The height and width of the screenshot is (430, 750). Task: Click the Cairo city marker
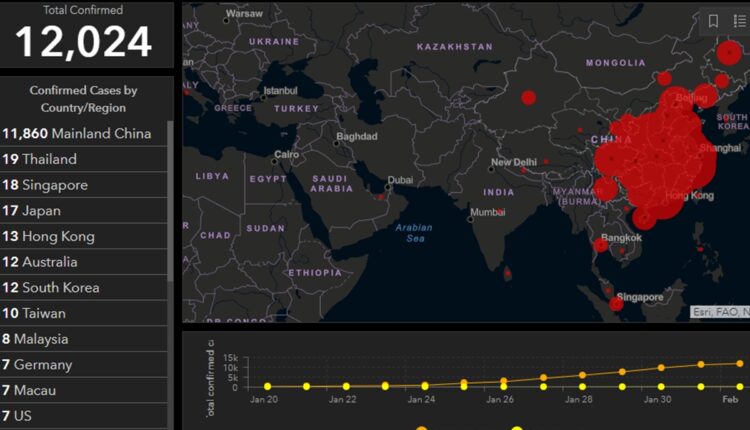(275, 162)
